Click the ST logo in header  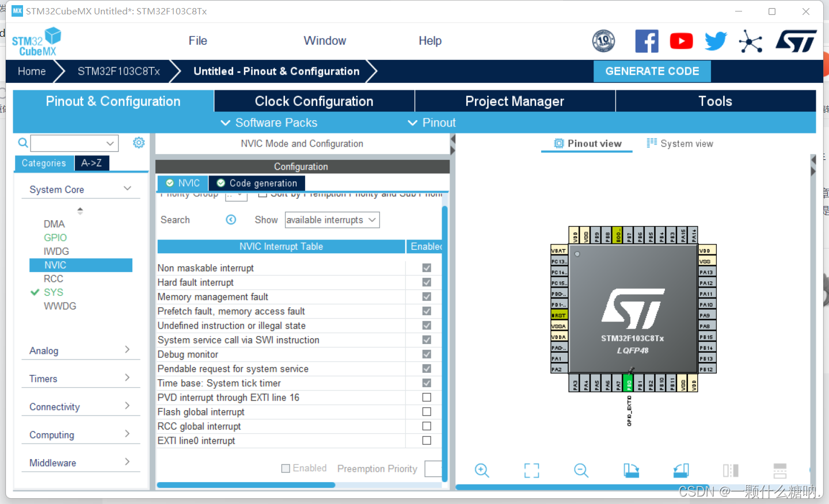tap(796, 41)
